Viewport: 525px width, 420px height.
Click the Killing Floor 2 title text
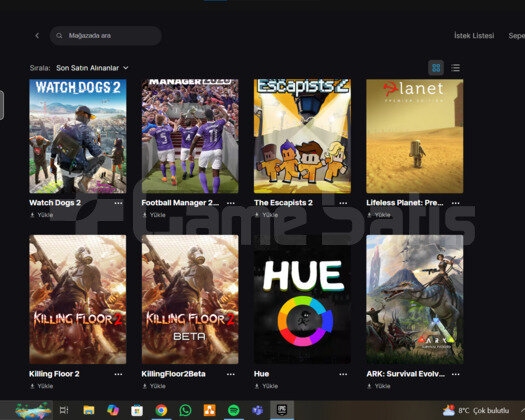[x=54, y=374]
